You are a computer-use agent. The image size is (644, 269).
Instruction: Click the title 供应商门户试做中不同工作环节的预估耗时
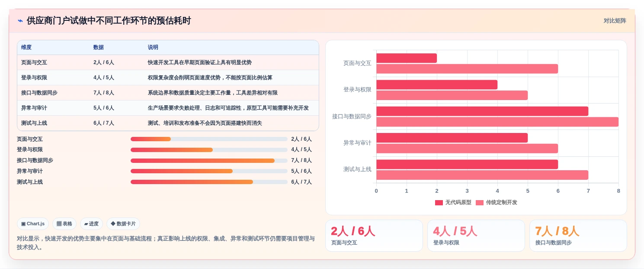(109, 21)
